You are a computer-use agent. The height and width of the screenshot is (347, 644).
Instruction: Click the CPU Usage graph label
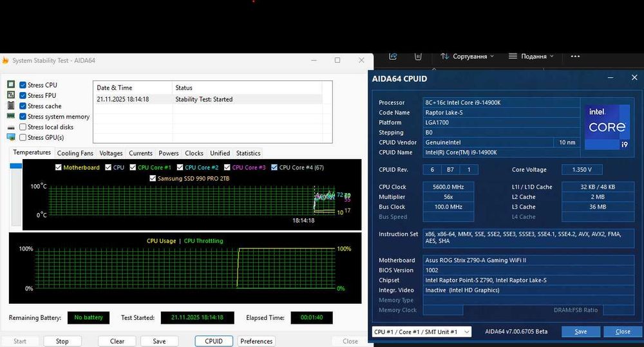pos(162,241)
